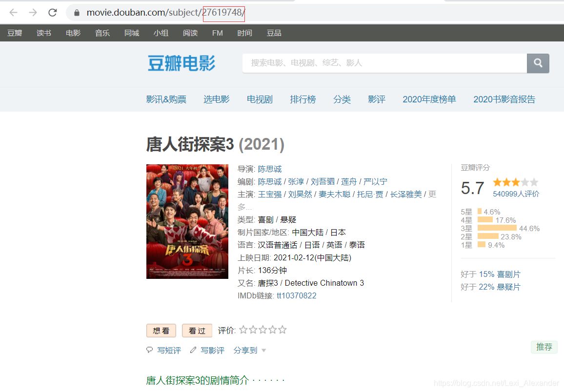The height and width of the screenshot is (392, 564).
Task: Click the browser back arrow
Action: (13, 13)
